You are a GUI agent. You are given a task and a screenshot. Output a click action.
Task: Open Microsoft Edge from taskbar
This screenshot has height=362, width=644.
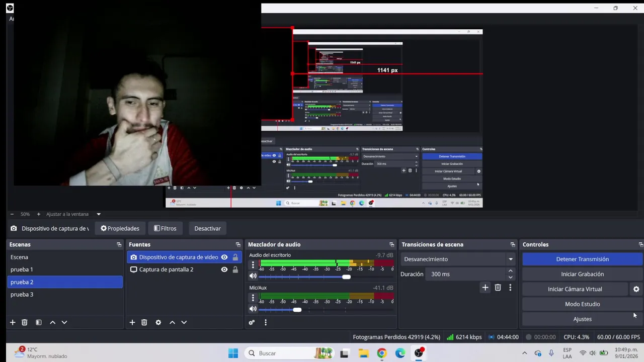pyautogui.click(x=400, y=353)
